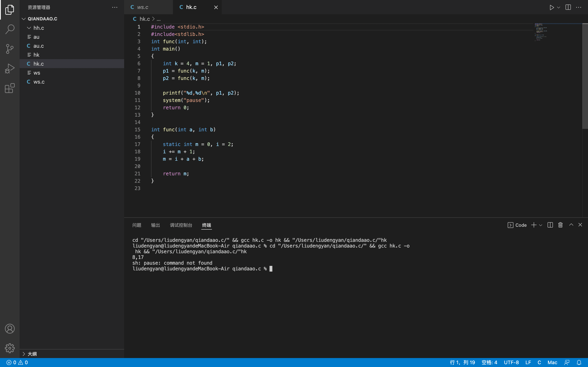Open au.c in the explorer tree
Screen dimensions: 588x367
[39, 46]
